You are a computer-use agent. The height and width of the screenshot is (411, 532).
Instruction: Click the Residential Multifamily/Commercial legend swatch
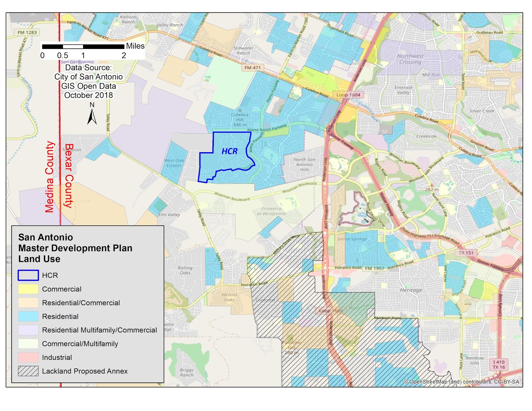[x=28, y=330]
